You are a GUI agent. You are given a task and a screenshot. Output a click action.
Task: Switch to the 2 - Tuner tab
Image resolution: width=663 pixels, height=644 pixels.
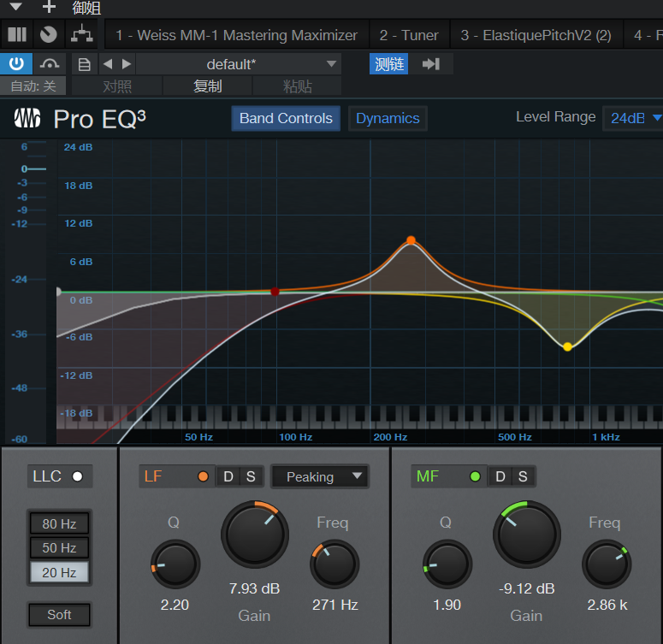tap(409, 35)
